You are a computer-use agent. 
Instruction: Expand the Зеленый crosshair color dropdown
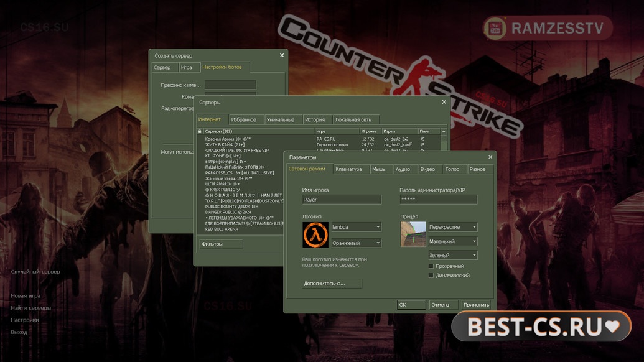point(452,255)
